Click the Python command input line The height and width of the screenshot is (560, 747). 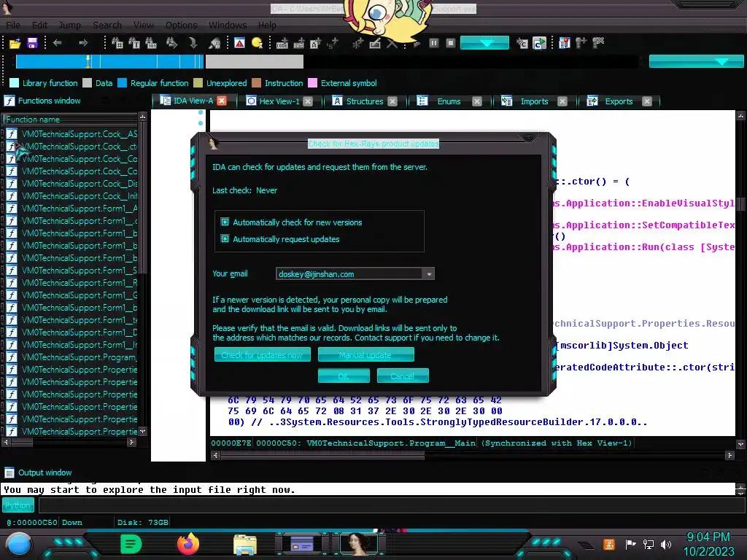point(391,505)
